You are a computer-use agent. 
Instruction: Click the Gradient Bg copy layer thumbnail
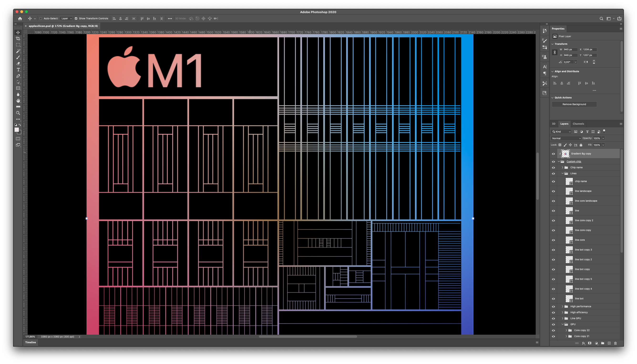(x=565, y=154)
